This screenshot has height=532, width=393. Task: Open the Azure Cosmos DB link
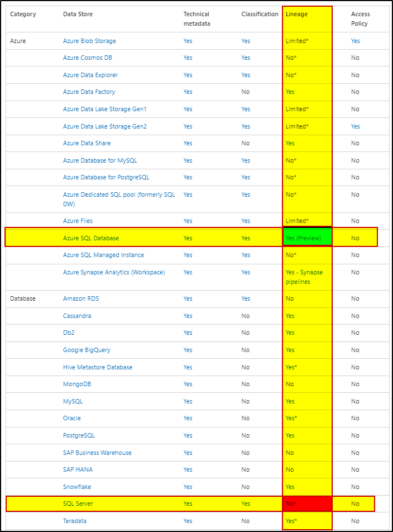click(88, 58)
